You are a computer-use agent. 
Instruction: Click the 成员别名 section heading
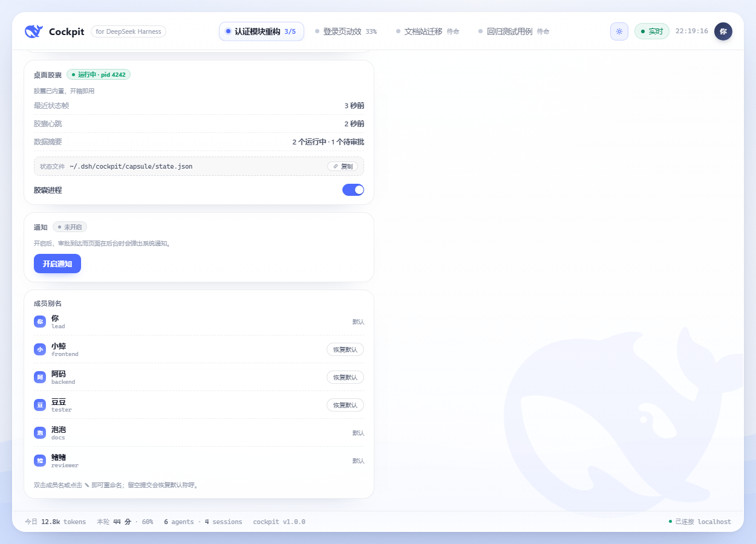[x=48, y=303]
